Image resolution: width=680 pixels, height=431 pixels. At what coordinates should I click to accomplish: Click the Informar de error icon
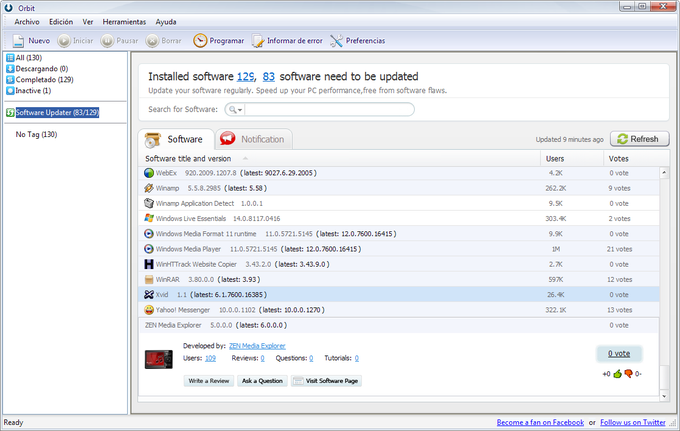coord(258,41)
